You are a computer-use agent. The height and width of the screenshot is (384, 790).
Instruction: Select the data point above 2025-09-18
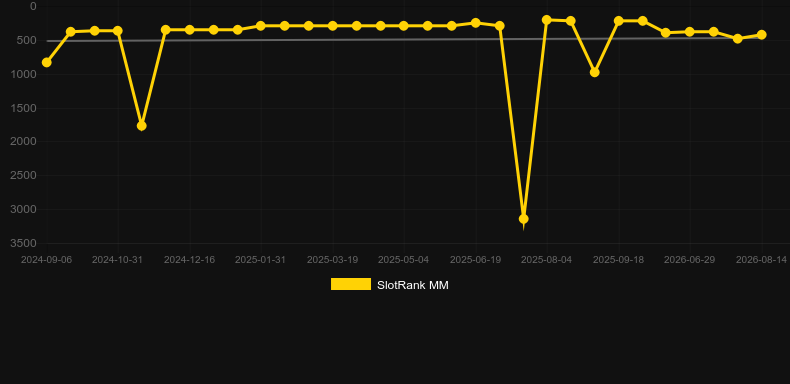coord(619,21)
